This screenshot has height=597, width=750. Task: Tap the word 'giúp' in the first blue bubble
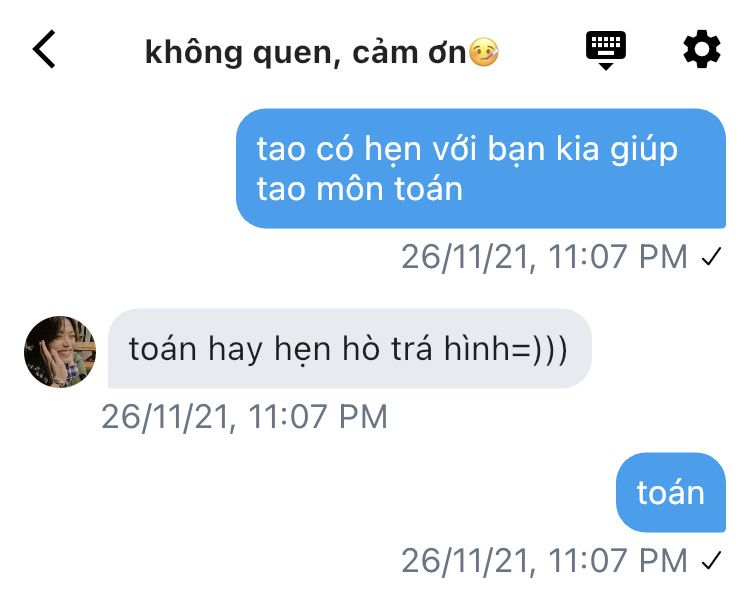[x=644, y=149]
